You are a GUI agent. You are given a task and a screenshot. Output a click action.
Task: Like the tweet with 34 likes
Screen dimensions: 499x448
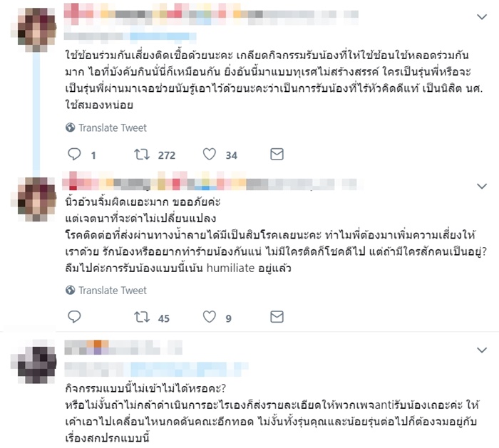tap(210, 155)
